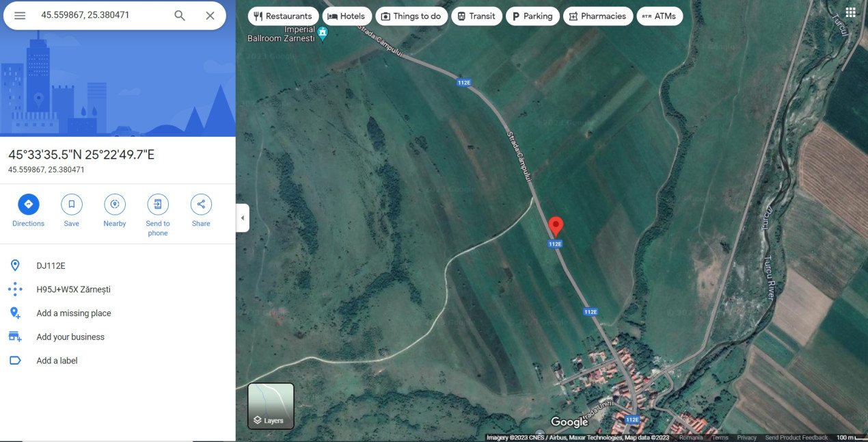
Task: Click the coordinates search input field
Action: coord(103,15)
